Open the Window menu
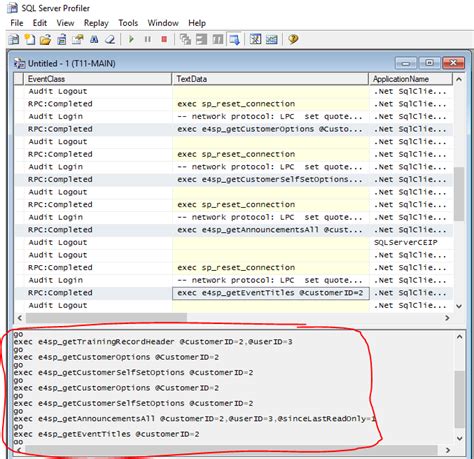Image resolution: width=474 pixels, height=459 pixels. [163, 23]
